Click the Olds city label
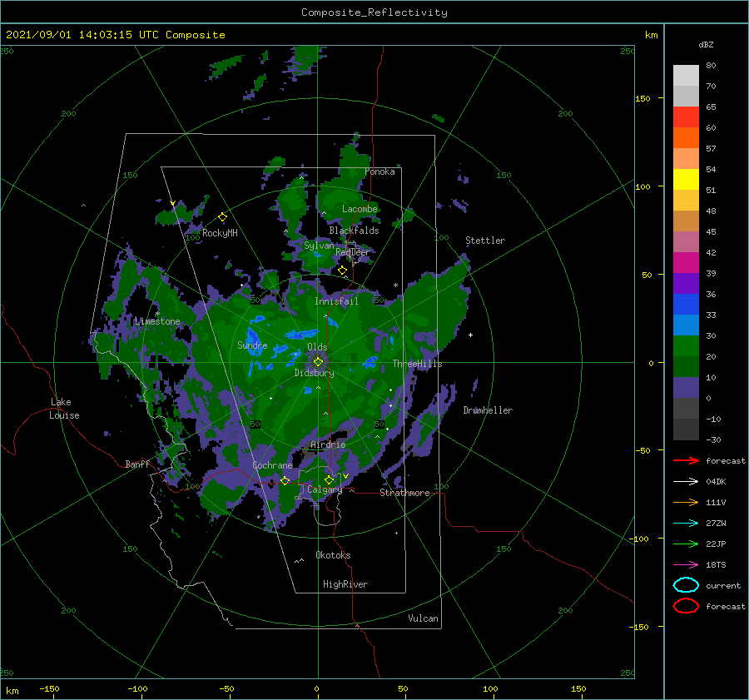This screenshot has height=700, width=749. tap(317, 347)
